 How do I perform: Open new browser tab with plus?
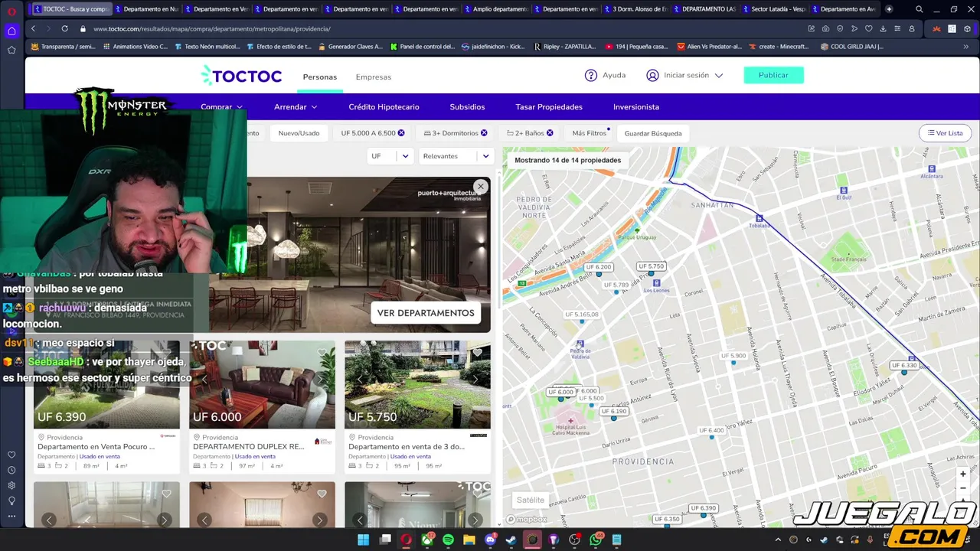click(889, 9)
